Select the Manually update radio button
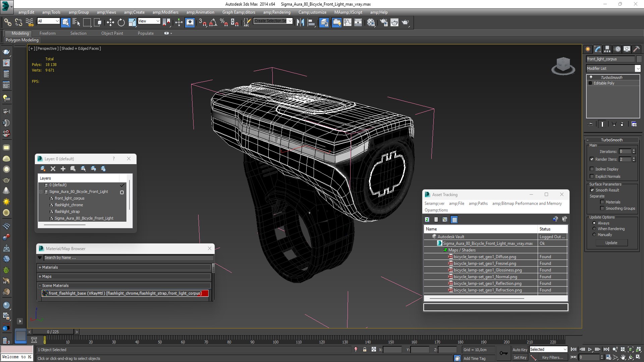Viewport: 644px width, 362px height. 594,235
